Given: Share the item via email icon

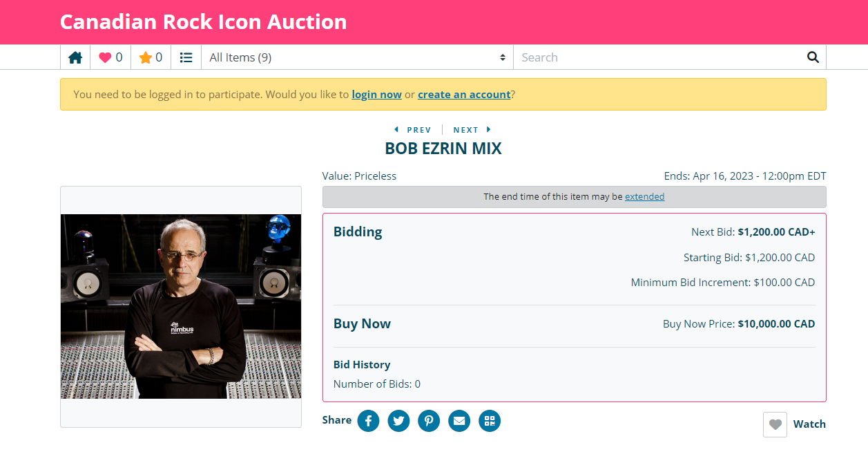Looking at the screenshot, I should [459, 421].
